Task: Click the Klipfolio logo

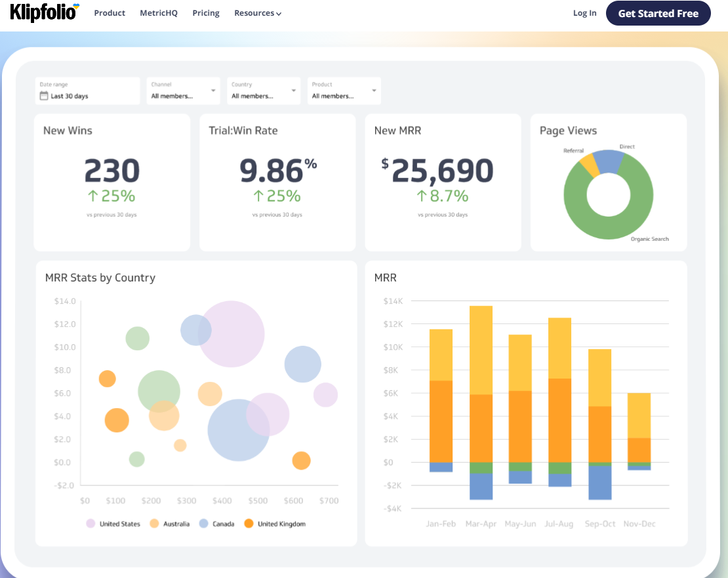Action: [x=44, y=12]
